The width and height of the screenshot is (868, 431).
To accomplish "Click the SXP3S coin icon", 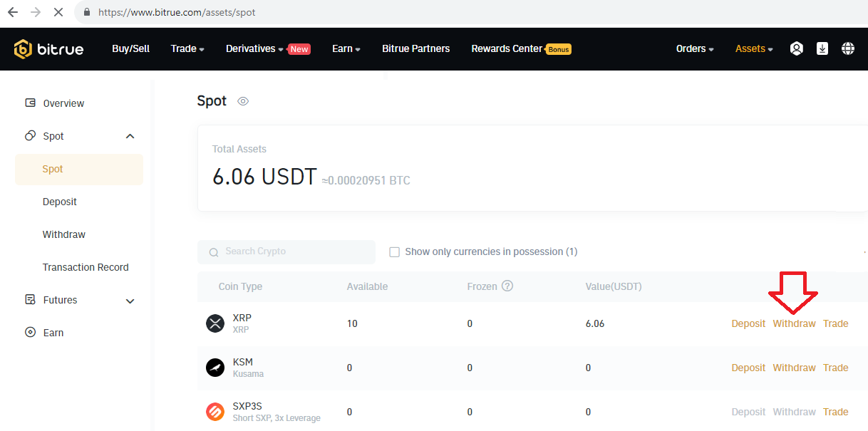I will [x=215, y=412].
